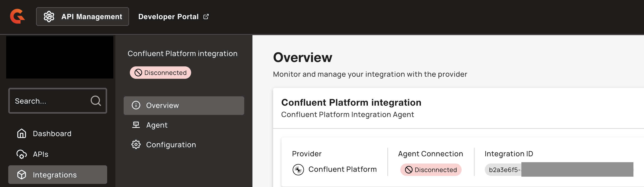Click the API Management gear icon
Image resolution: width=644 pixels, height=187 pixels.
coord(49,17)
